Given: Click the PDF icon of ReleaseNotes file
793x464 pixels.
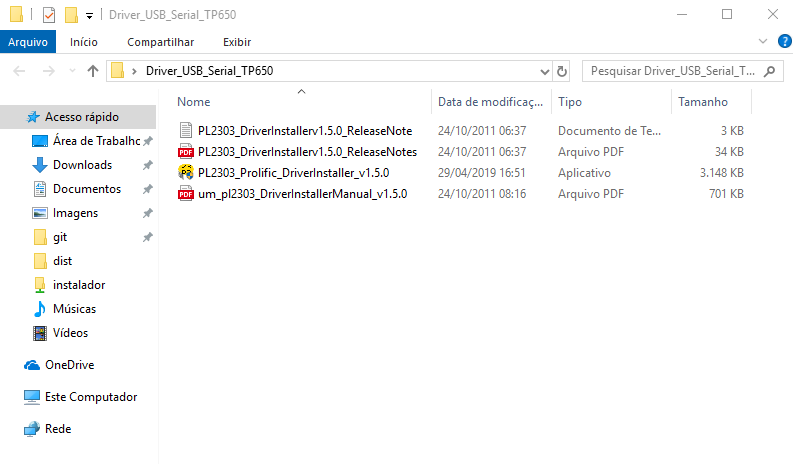Looking at the screenshot, I should 186,152.
